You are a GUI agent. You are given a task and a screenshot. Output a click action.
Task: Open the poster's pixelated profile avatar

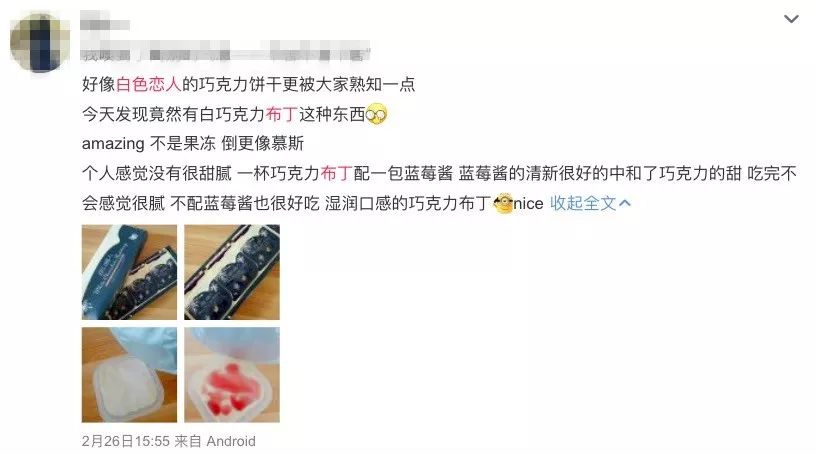pyautogui.click(x=40, y=42)
